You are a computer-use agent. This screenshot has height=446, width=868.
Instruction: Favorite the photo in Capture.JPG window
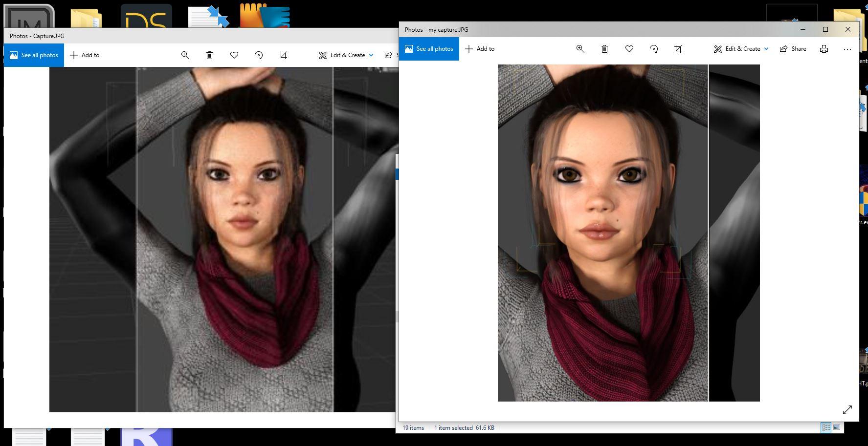tap(234, 55)
